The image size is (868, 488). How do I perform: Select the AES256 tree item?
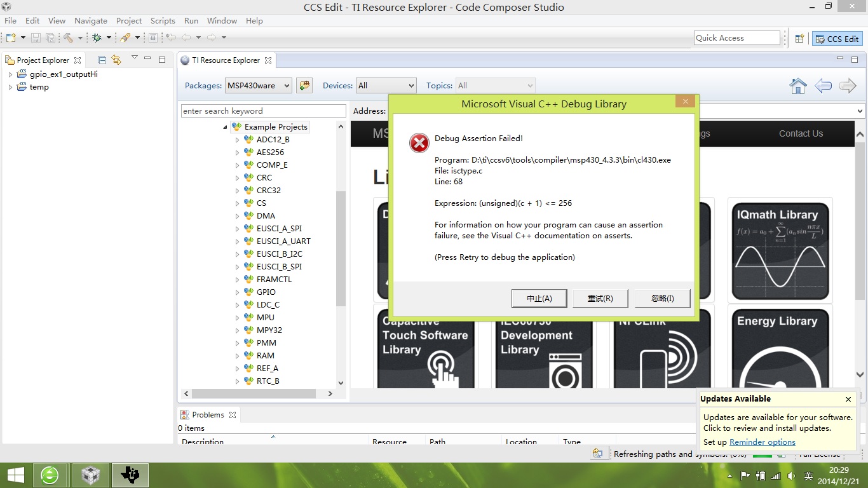[270, 152]
